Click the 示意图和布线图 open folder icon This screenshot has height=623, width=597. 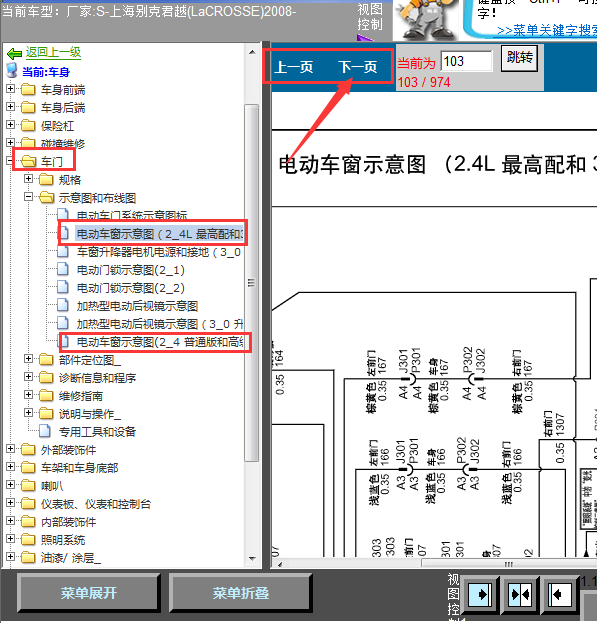point(46,197)
